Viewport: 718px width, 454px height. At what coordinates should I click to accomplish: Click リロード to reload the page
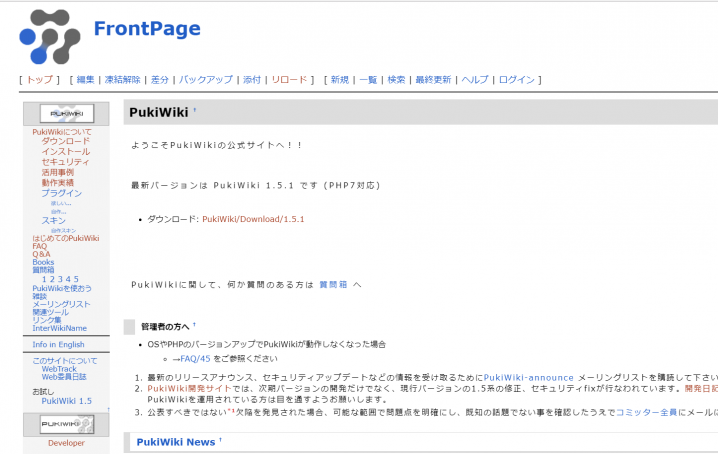289,80
